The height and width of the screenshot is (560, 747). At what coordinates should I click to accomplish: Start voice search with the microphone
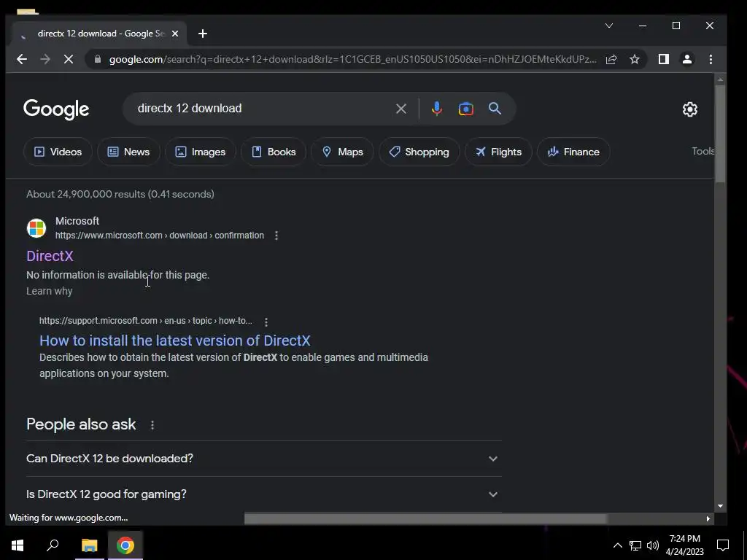point(436,109)
